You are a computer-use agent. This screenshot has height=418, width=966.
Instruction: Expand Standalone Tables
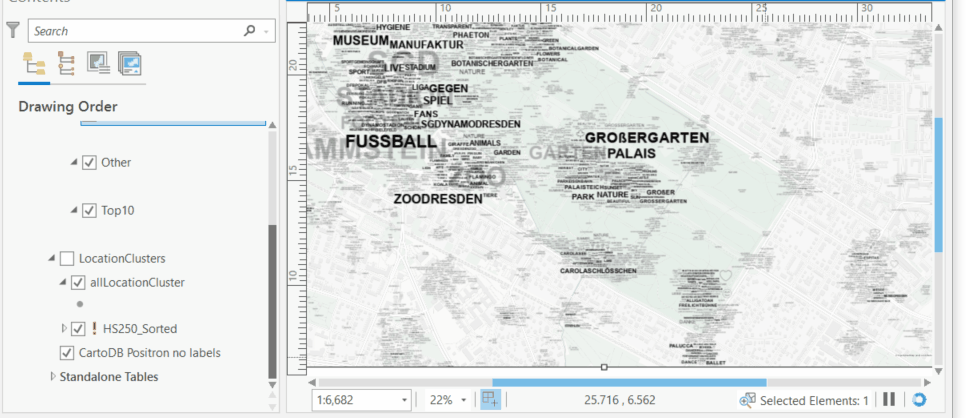(52, 376)
